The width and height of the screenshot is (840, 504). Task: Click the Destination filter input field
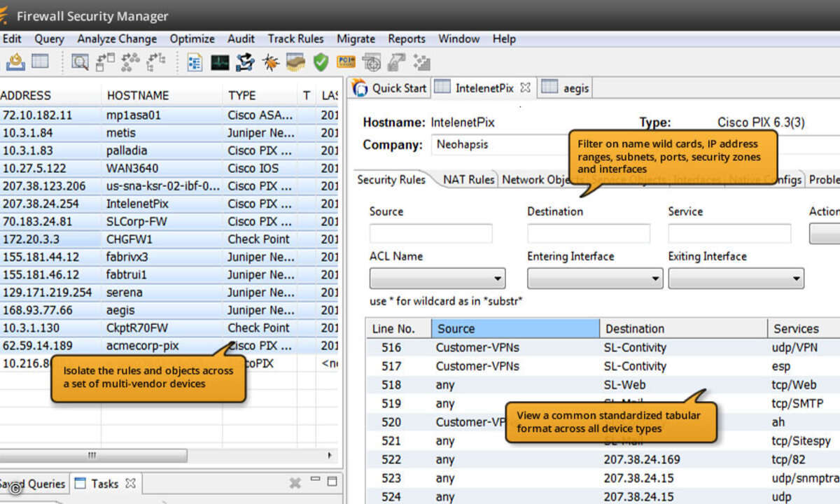[589, 234]
